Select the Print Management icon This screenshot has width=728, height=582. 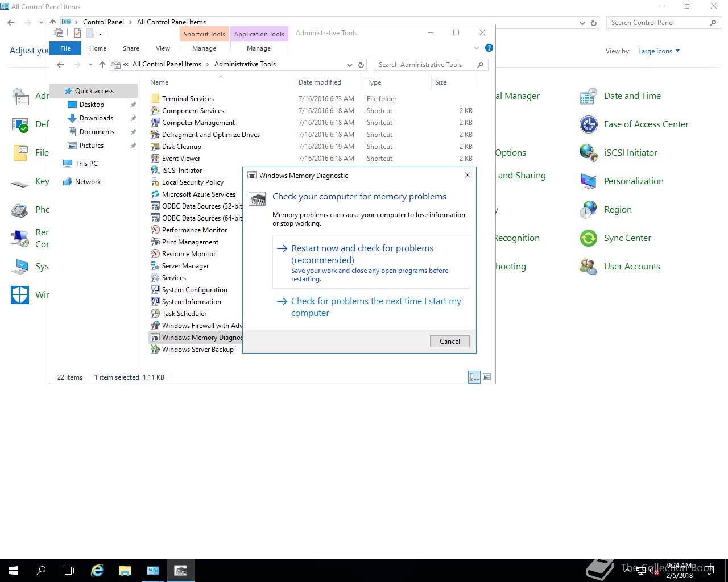155,242
